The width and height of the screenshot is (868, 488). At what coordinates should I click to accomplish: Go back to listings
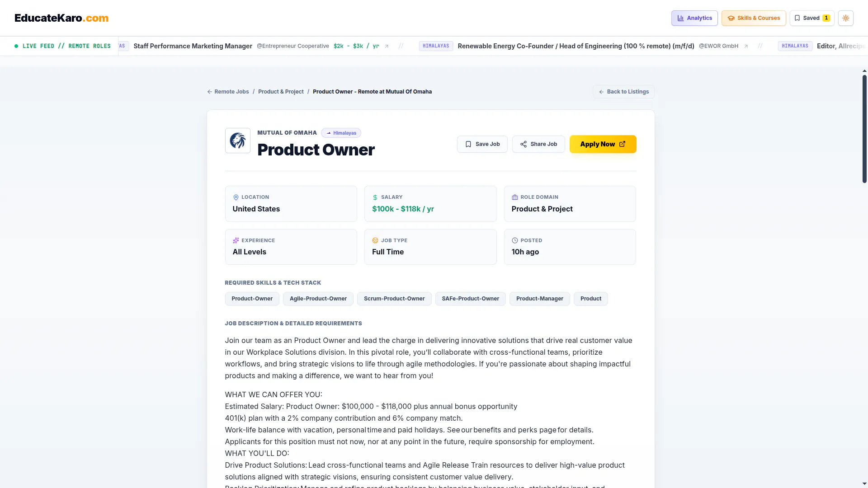[623, 92]
